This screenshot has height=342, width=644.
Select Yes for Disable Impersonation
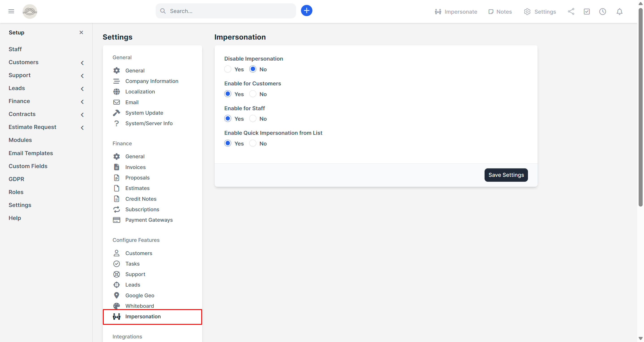(227, 69)
